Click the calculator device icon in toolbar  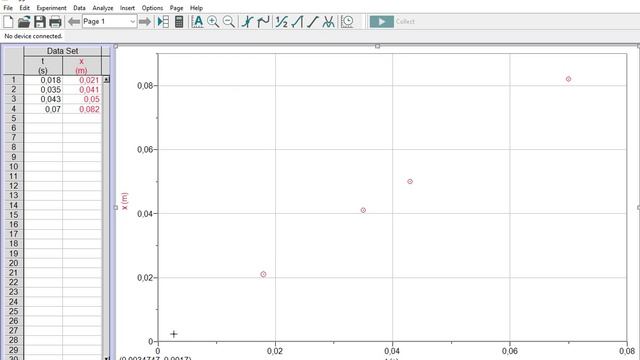pyautogui.click(x=179, y=22)
